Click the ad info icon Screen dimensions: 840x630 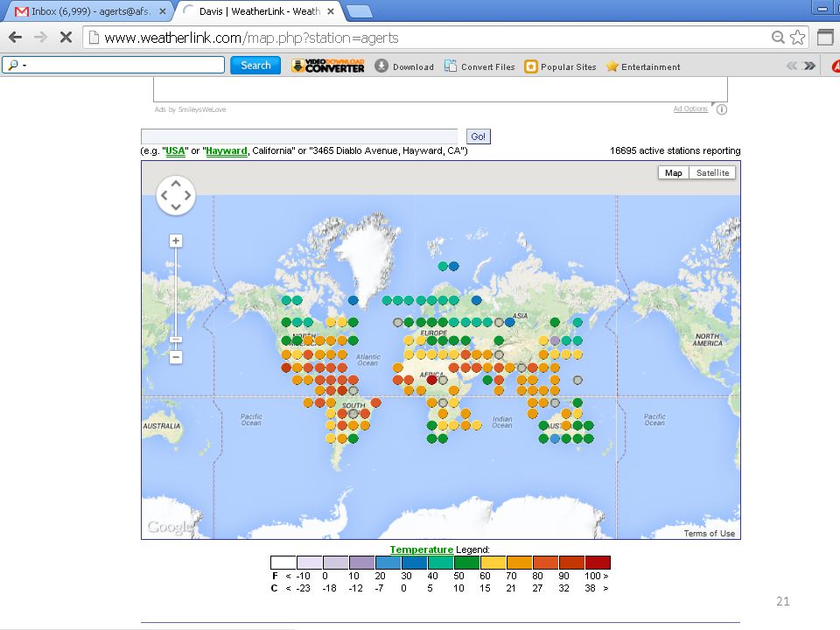click(x=722, y=110)
